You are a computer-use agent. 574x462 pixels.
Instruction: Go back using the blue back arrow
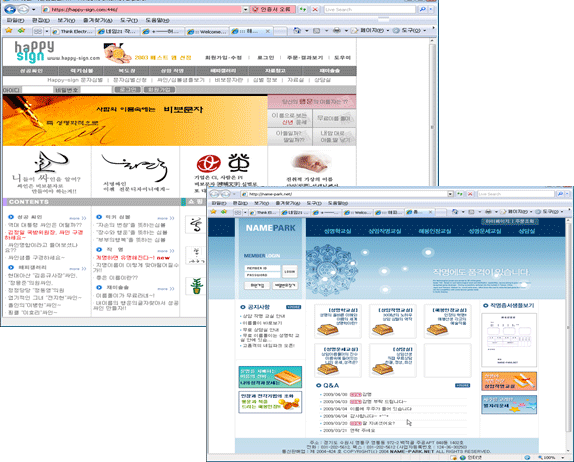[x=10, y=10]
